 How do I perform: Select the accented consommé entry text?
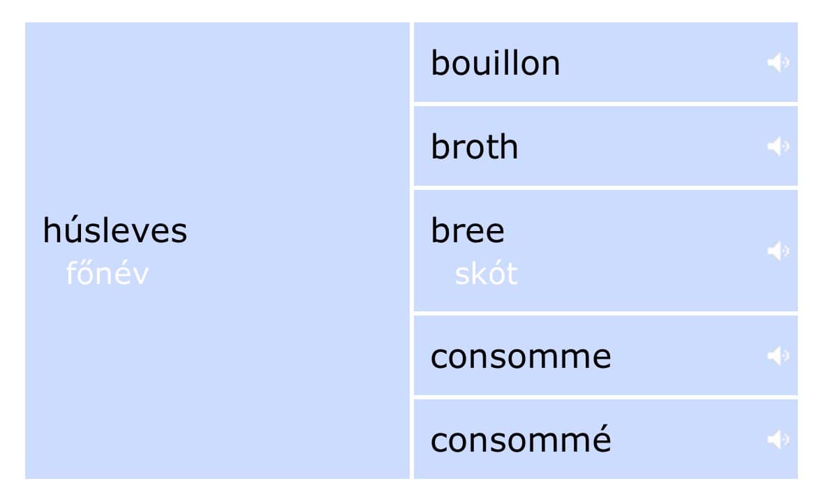(x=521, y=439)
